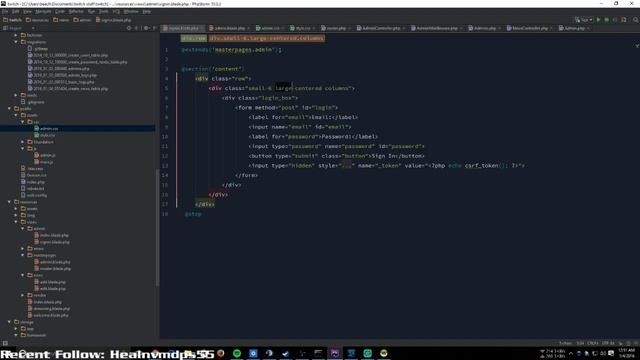Click the @stop line in the editor
This screenshot has height=360, width=640.
click(193, 214)
